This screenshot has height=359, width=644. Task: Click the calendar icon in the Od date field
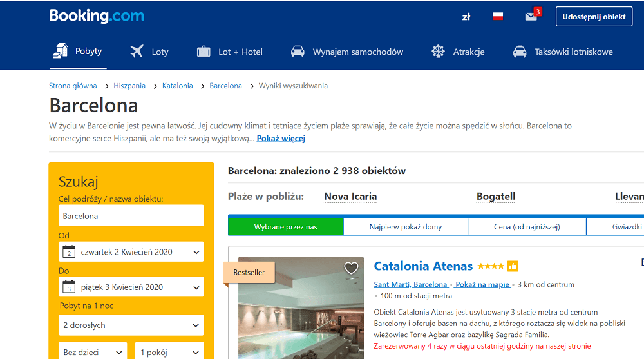pyautogui.click(x=69, y=251)
